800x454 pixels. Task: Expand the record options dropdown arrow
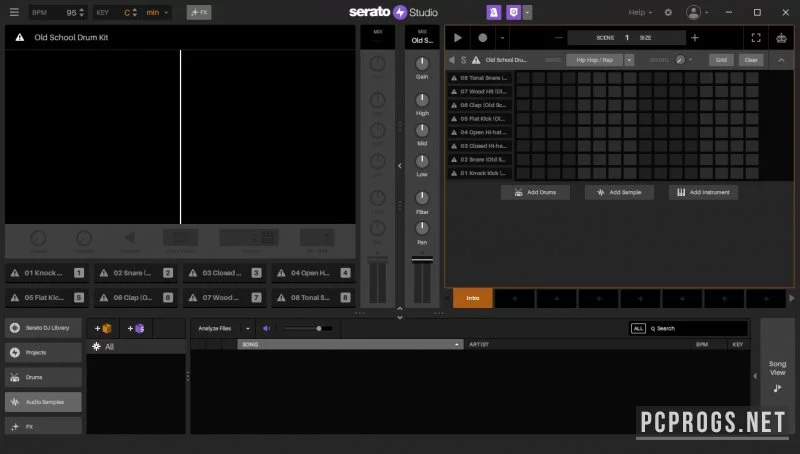[x=502, y=38]
